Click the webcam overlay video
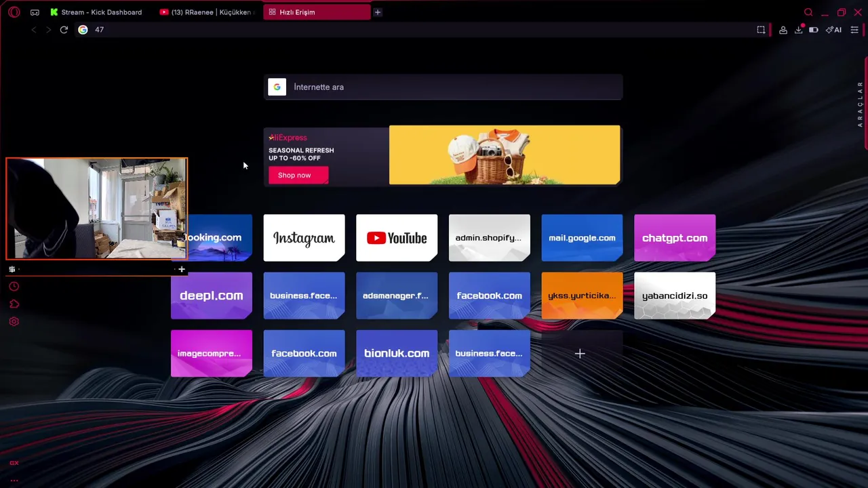Image resolution: width=868 pixels, height=488 pixels. (x=96, y=209)
